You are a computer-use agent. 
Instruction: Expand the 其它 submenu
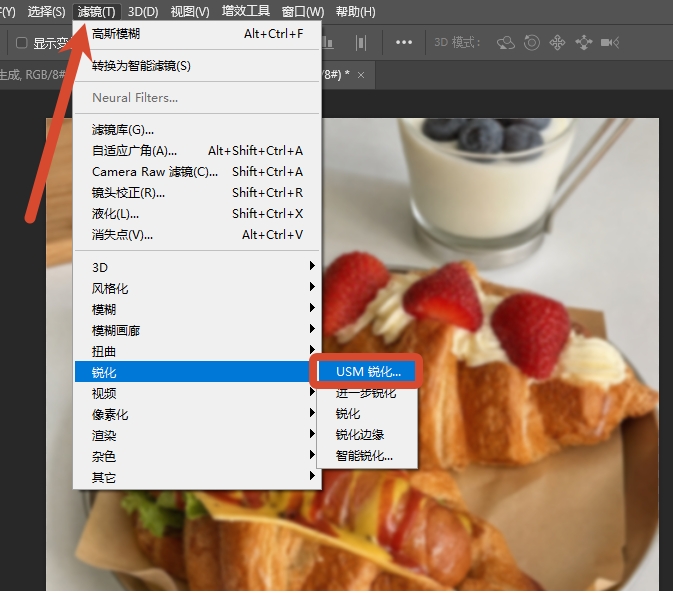pyautogui.click(x=197, y=477)
